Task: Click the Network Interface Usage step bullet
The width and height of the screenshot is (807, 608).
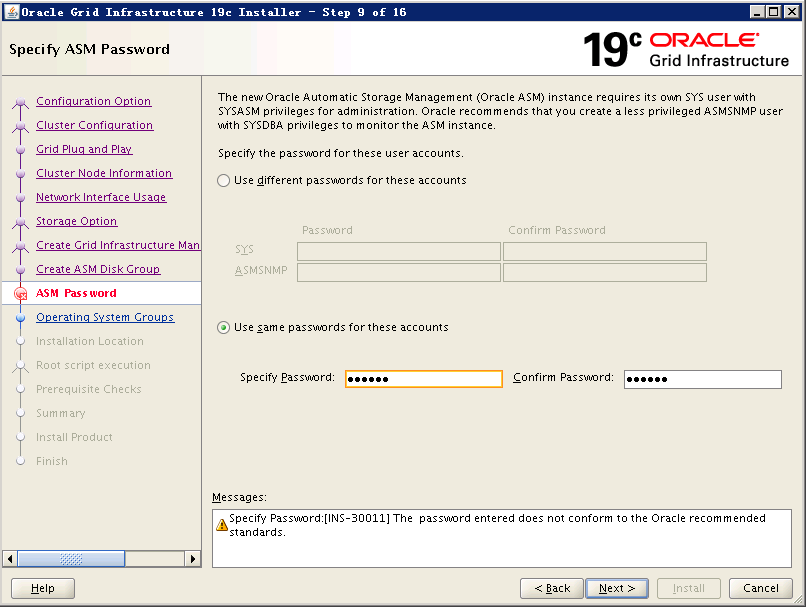Action: [21, 198]
